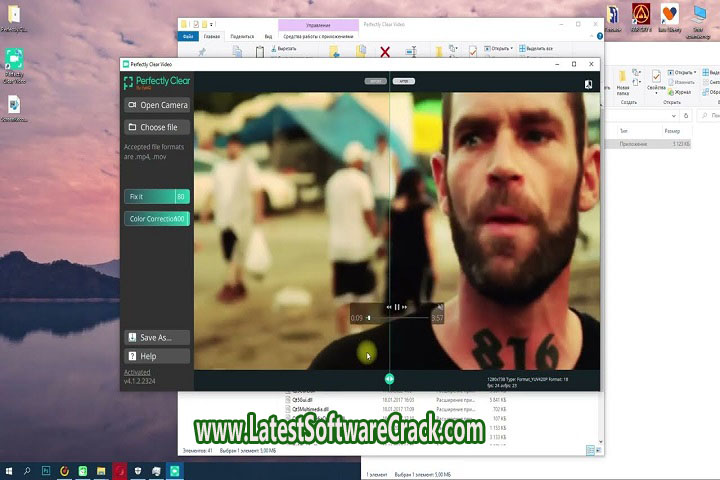Switch to large icons view in status bar

pos(598,451)
